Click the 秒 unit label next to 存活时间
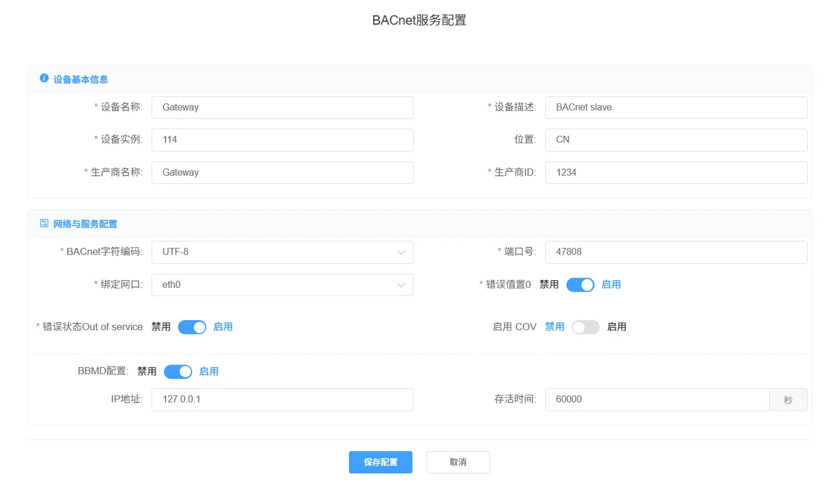Screen dimensions: 839x504 [788, 399]
